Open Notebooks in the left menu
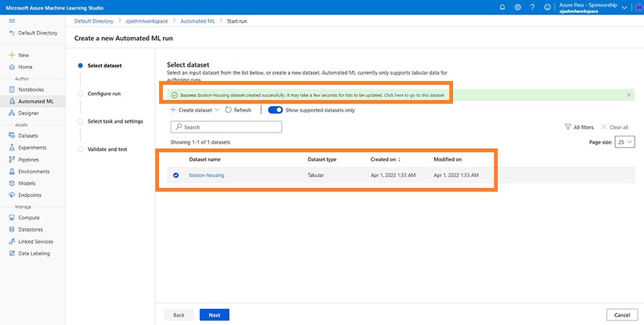The image size is (644, 325). (x=33, y=89)
